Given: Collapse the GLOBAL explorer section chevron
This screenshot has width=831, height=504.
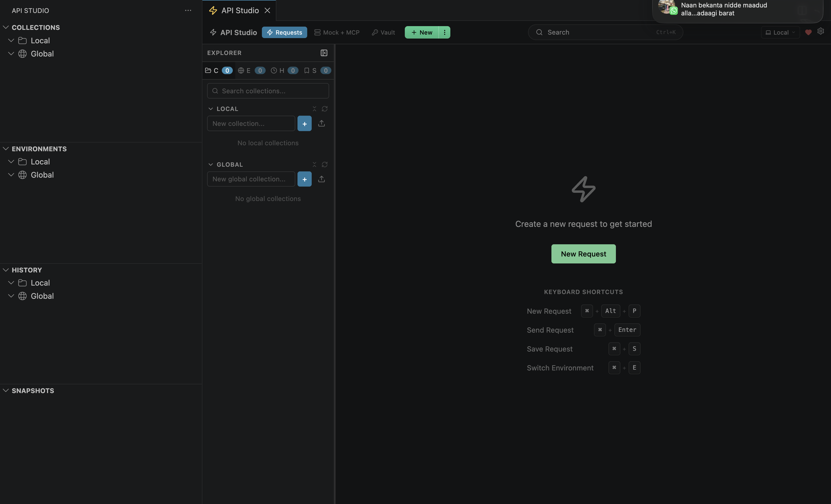Looking at the screenshot, I should (211, 164).
